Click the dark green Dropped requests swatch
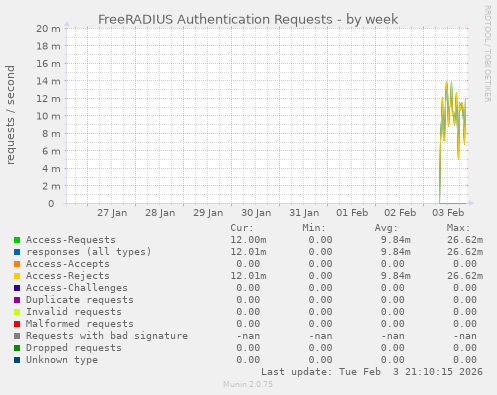The width and height of the screenshot is (497, 395). 17,348
